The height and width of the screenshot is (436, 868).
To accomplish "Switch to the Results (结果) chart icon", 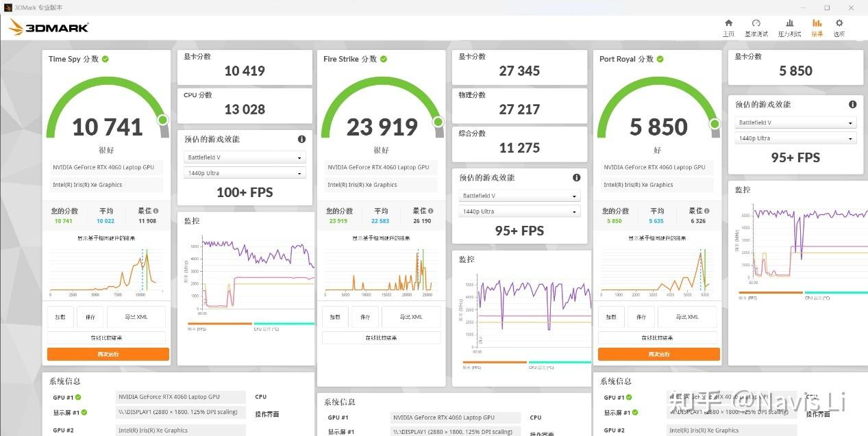I will coord(817,23).
